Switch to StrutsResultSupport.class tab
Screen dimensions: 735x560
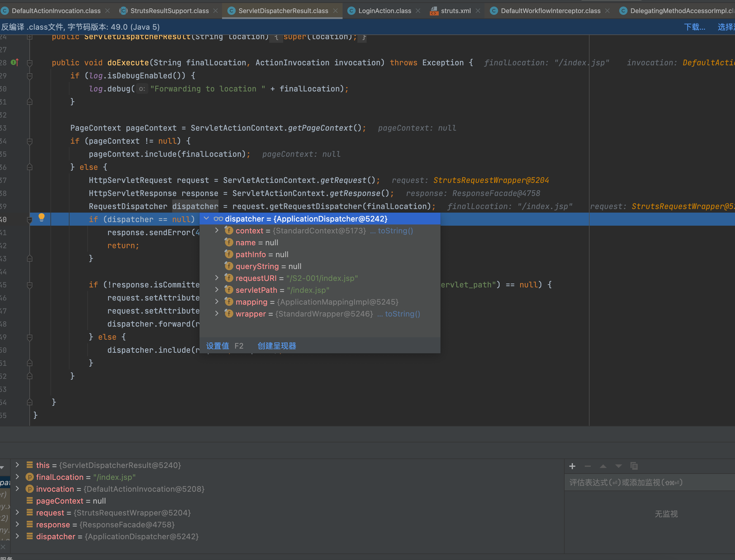point(170,11)
